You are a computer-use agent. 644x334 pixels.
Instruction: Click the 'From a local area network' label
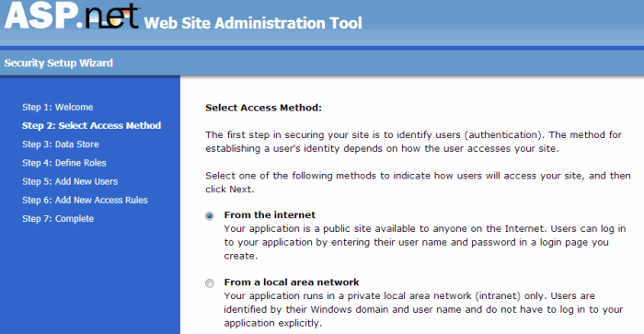[292, 282]
